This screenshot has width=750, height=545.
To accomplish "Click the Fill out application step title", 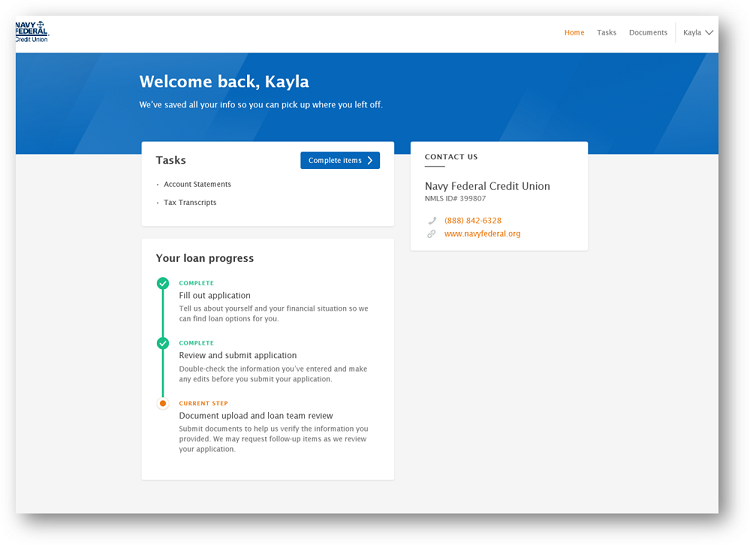I will pos(214,296).
